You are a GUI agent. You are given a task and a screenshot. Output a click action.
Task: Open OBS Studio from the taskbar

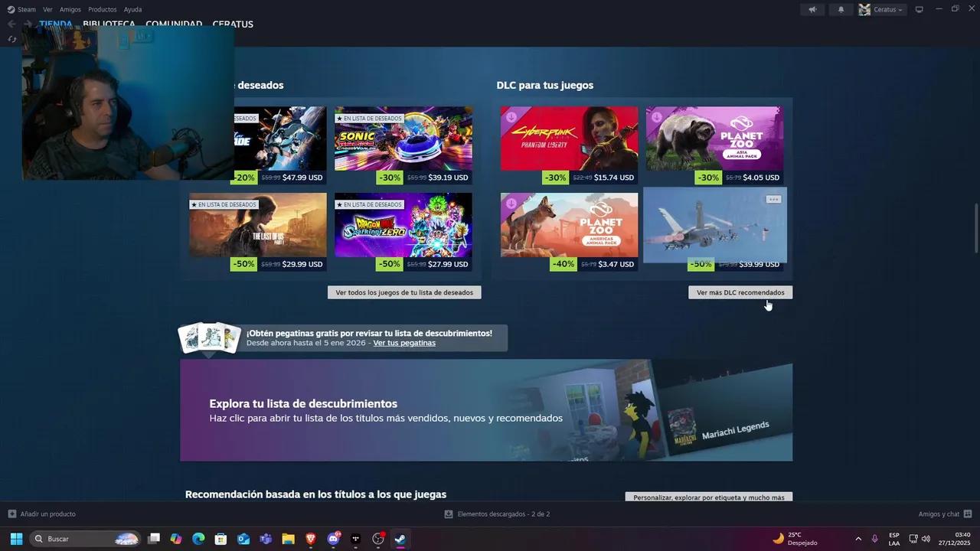click(378, 539)
